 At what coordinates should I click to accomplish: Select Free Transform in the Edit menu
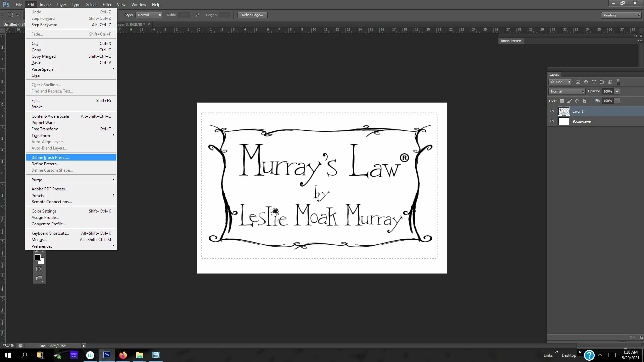(x=45, y=129)
